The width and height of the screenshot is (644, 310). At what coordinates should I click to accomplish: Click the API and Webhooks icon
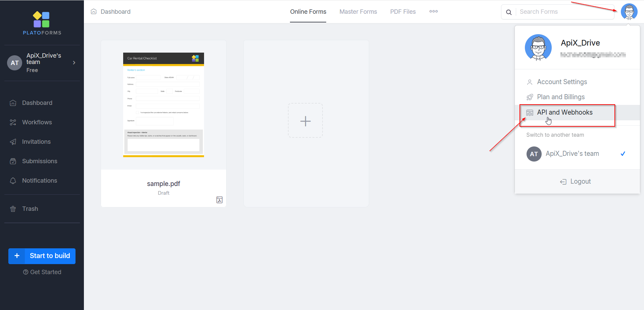530,113
